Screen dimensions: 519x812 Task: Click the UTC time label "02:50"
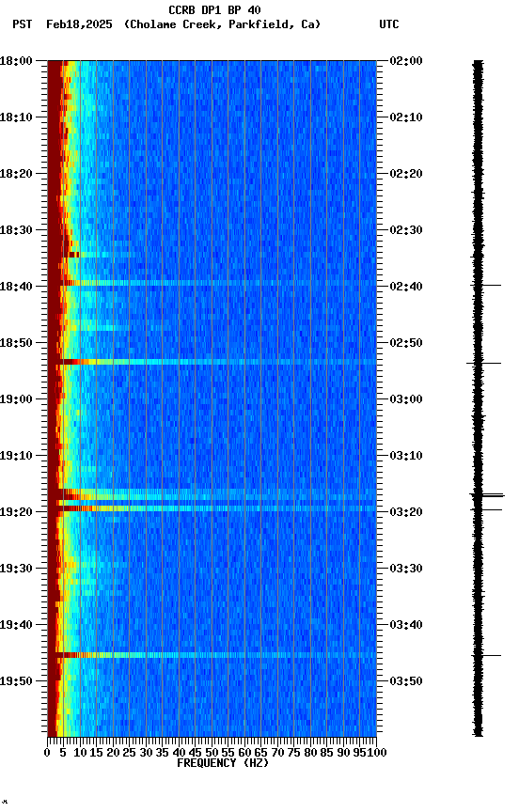click(406, 343)
